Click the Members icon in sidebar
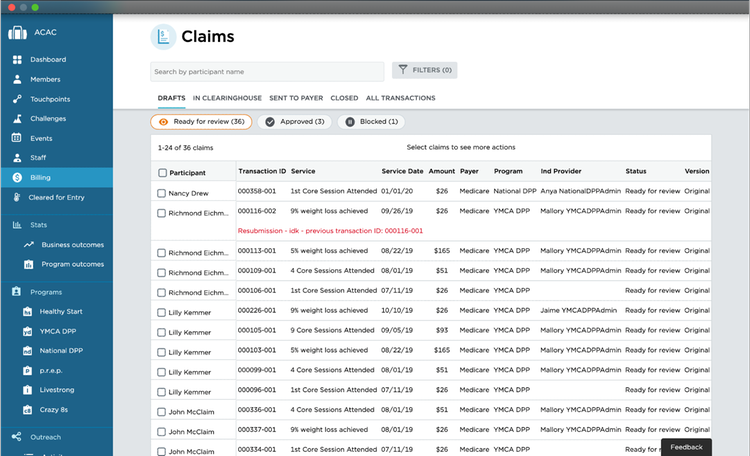This screenshot has height=456, width=750. point(17,79)
